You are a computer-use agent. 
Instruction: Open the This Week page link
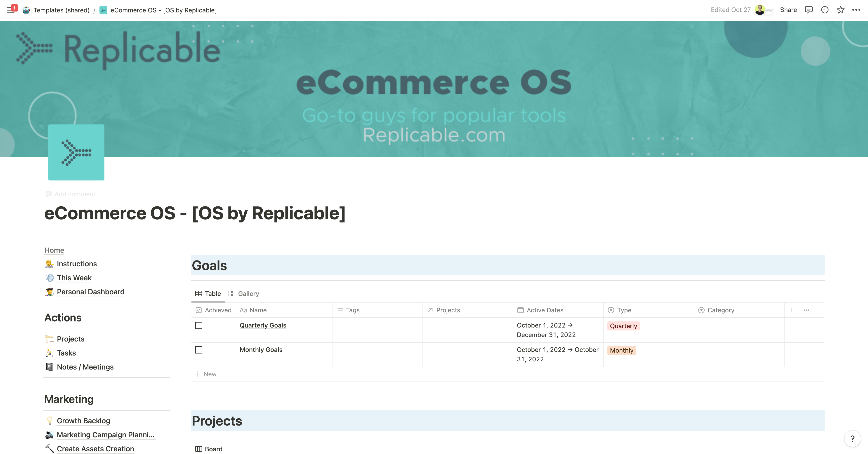click(x=74, y=278)
